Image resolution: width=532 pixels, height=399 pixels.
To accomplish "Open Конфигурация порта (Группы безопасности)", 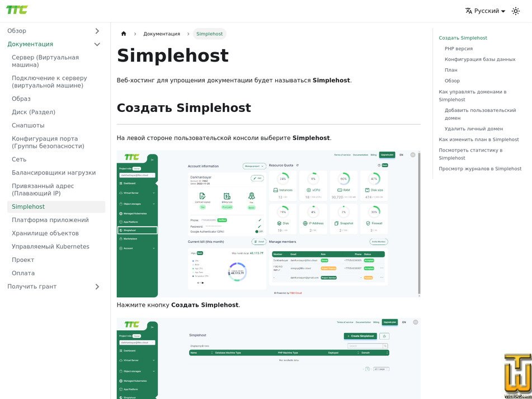I will pyautogui.click(x=48, y=143).
